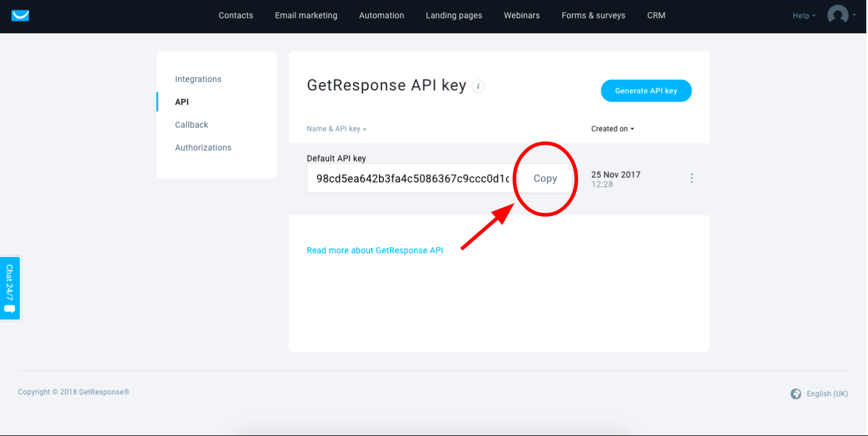The height and width of the screenshot is (436, 868).
Task: Go to CRM
Action: point(656,16)
